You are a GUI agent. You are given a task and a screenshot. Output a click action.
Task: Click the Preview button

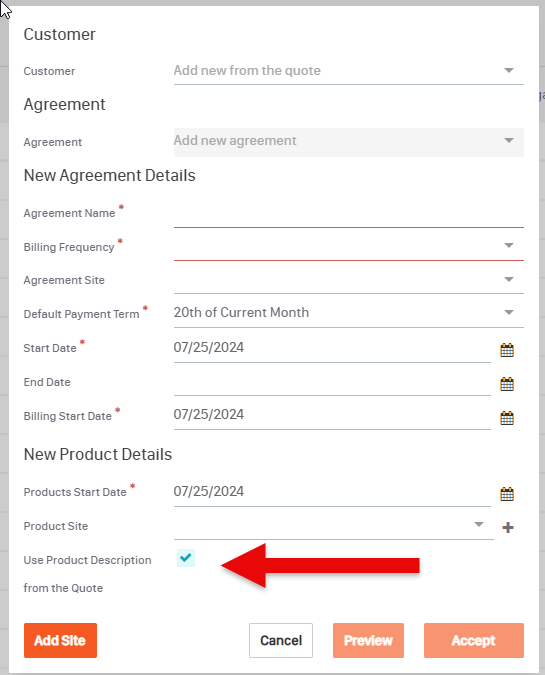click(x=368, y=640)
